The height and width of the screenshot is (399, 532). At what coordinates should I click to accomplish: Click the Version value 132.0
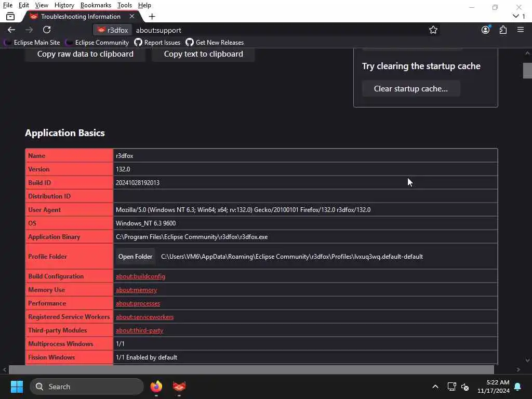pos(123,169)
